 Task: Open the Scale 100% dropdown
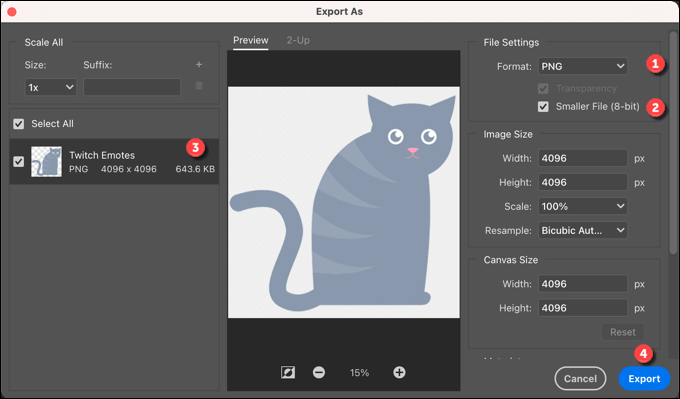click(583, 206)
